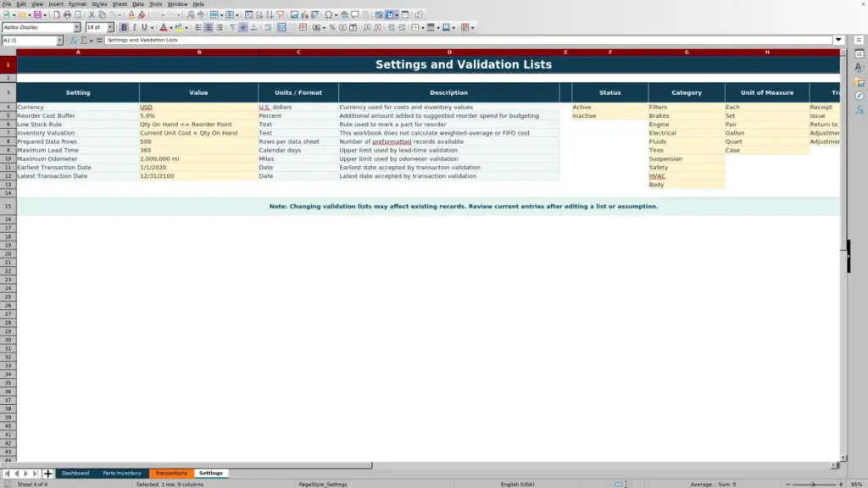This screenshot has height=488, width=868.
Task: Click the horizontal scrollbar at bottom
Action: pyautogui.click(x=420, y=465)
